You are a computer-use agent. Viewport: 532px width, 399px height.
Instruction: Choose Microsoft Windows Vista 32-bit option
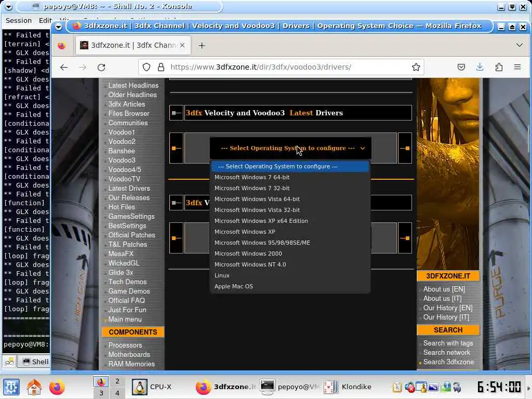point(290,210)
